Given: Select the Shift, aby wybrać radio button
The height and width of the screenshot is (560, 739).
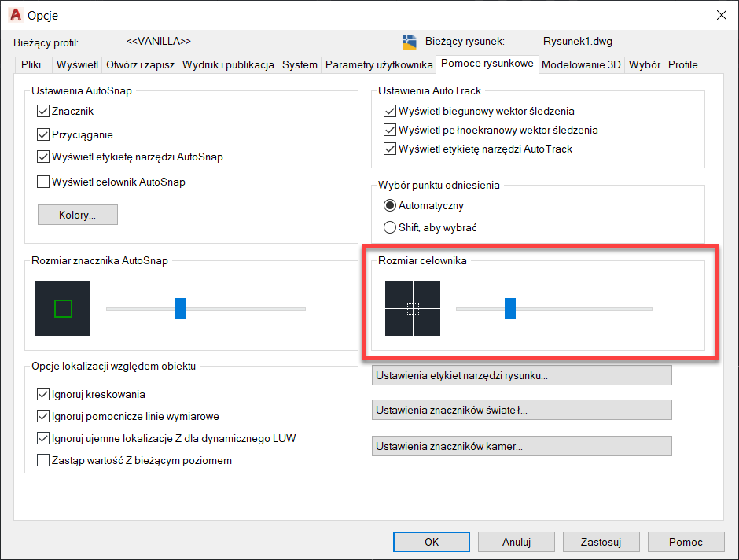Looking at the screenshot, I should point(390,227).
